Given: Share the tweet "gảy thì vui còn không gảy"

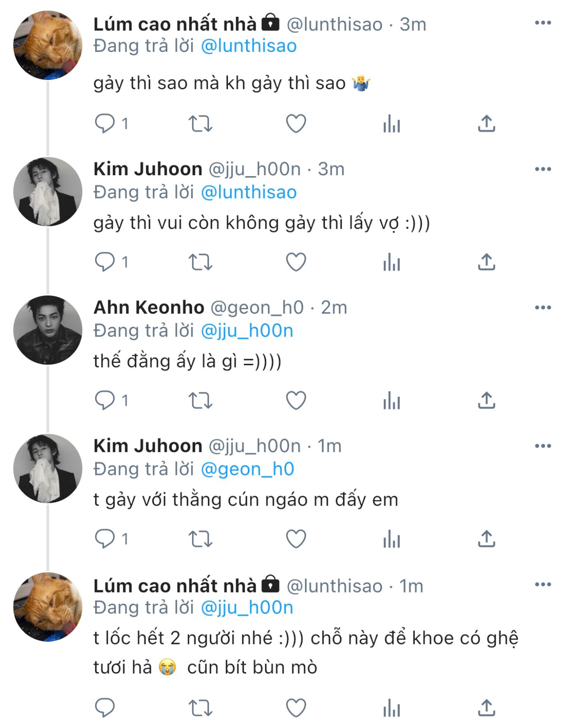Looking at the screenshot, I should click(x=486, y=262).
